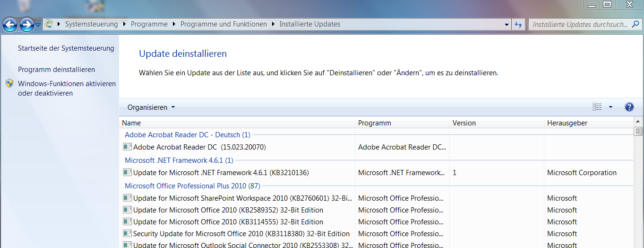
Task: Collapse the Microsoft .NET Framework 4.6.1 group
Action: click(179, 160)
